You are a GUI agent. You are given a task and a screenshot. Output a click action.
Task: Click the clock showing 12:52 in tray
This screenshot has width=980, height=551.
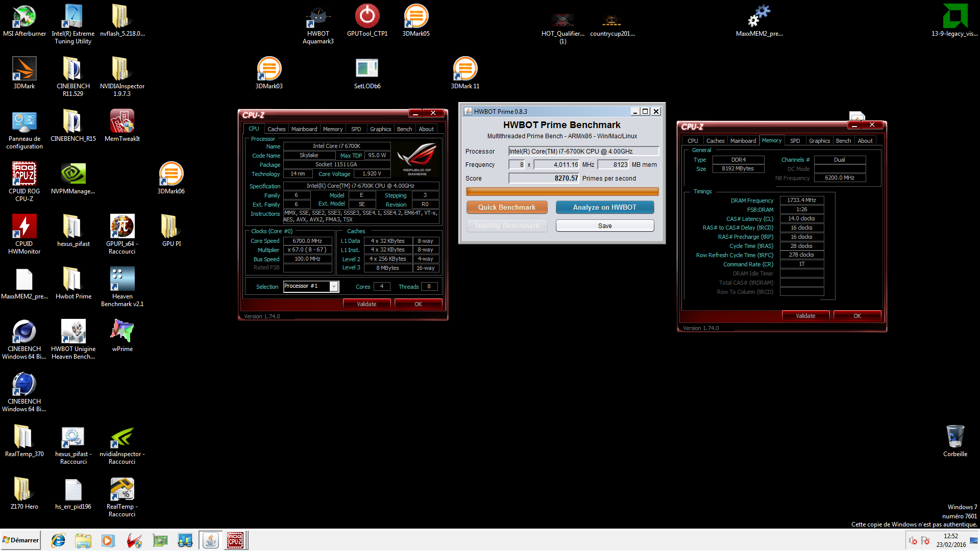tap(951, 536)
